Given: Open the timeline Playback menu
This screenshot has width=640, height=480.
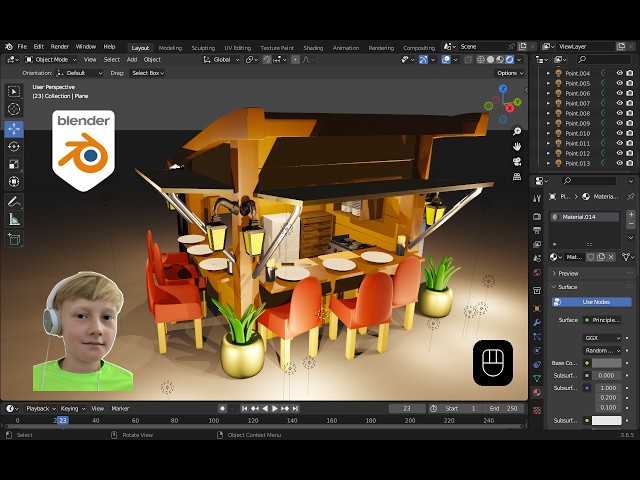Looking at the screenshot, I should tap(41, 409).
